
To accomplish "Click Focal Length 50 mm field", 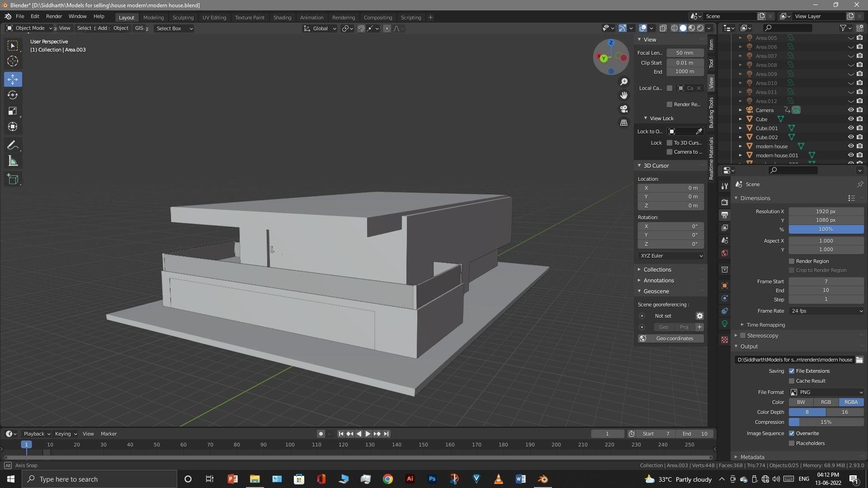I will 685,53.
